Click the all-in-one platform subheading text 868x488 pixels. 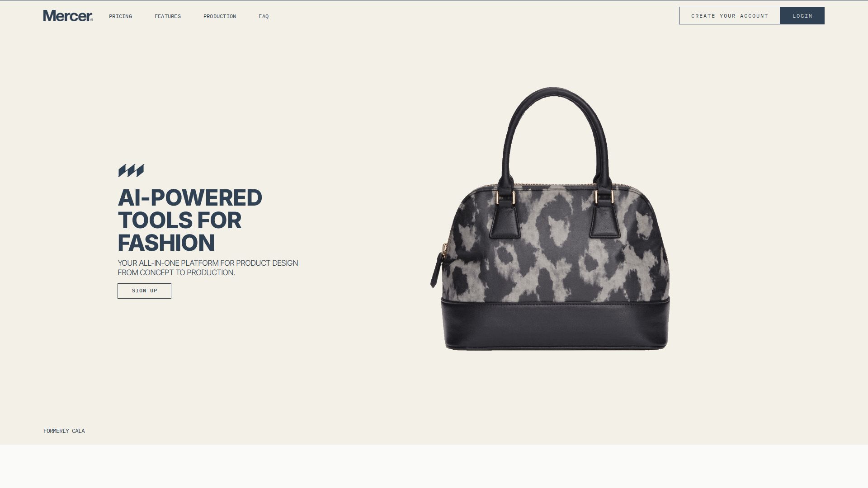pos(208,267)
